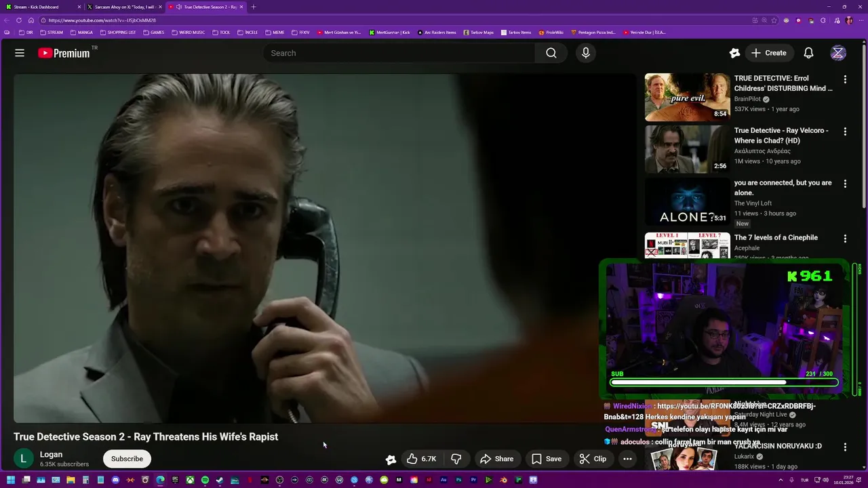
Task: Like the video with 6.7K likes
Action: [x=421, y=459]
